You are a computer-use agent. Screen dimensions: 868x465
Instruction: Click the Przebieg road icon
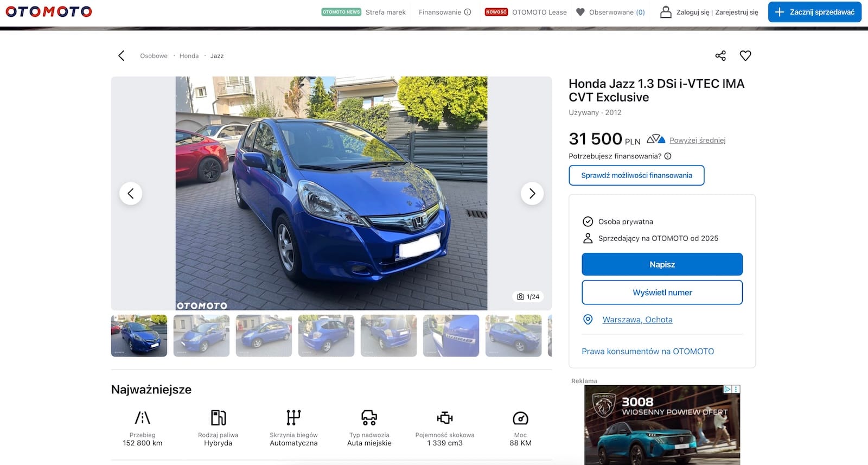[142, 418]
